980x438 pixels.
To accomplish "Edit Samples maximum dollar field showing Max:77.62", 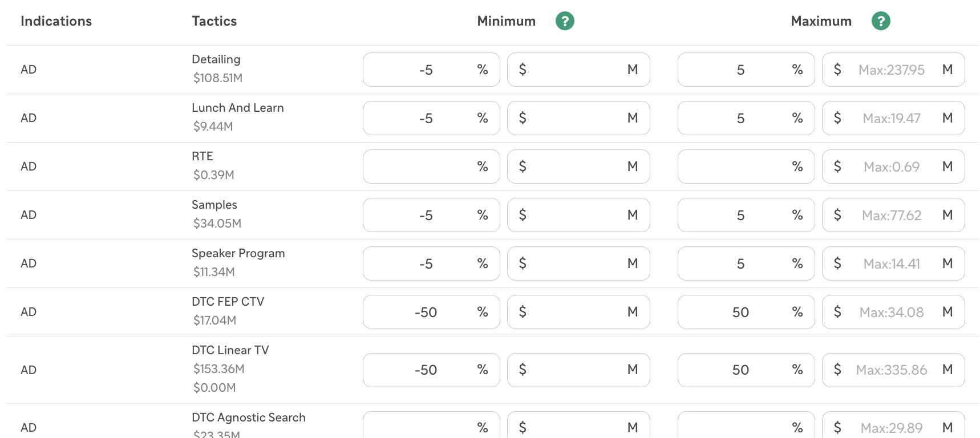I will tap(893, 215).
